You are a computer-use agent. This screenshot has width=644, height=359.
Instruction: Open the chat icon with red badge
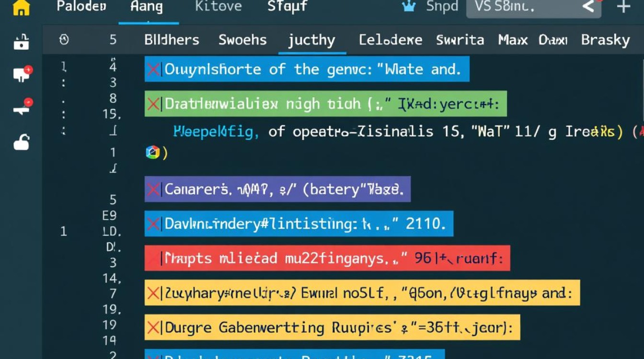click(x=23, y=74)
